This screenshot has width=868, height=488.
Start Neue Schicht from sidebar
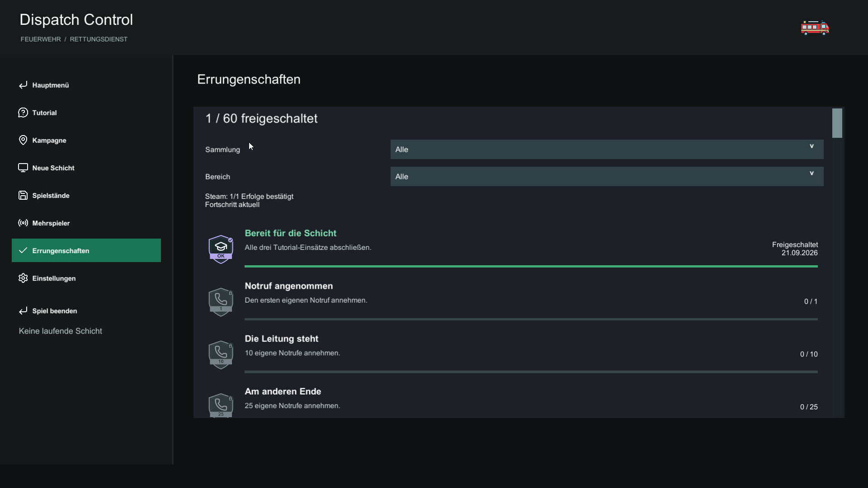86,168
